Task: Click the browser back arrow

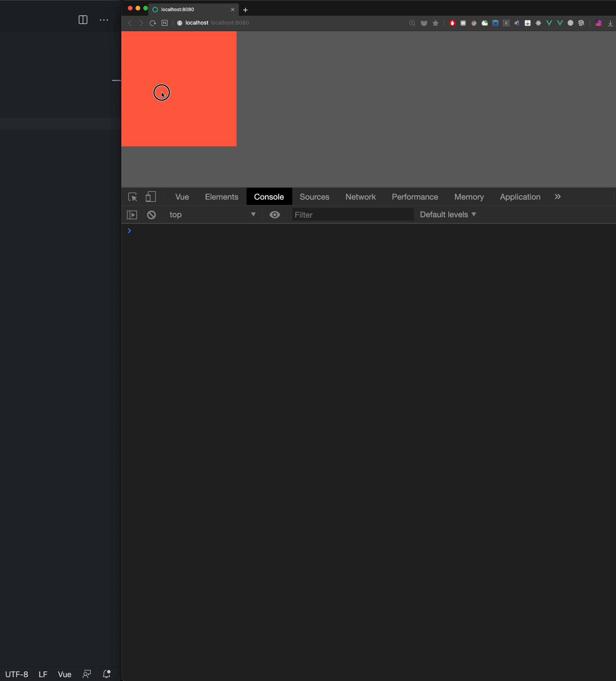Action: click(130, 23)
